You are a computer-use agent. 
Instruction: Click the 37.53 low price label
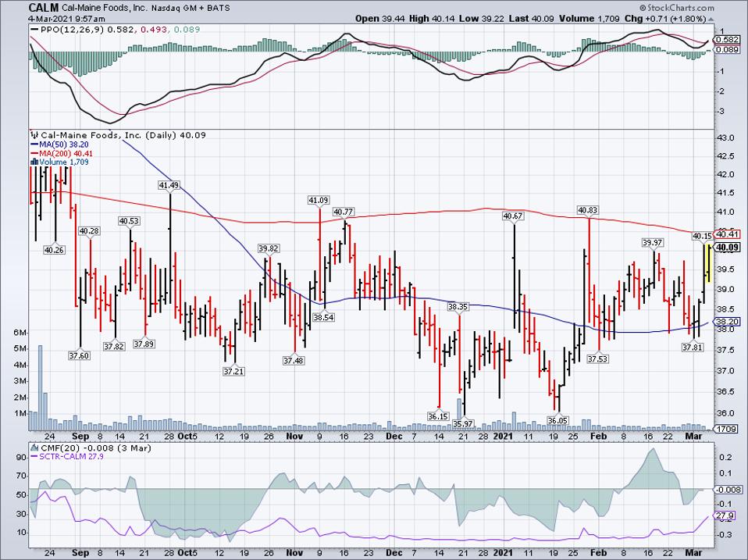point(598,358)
